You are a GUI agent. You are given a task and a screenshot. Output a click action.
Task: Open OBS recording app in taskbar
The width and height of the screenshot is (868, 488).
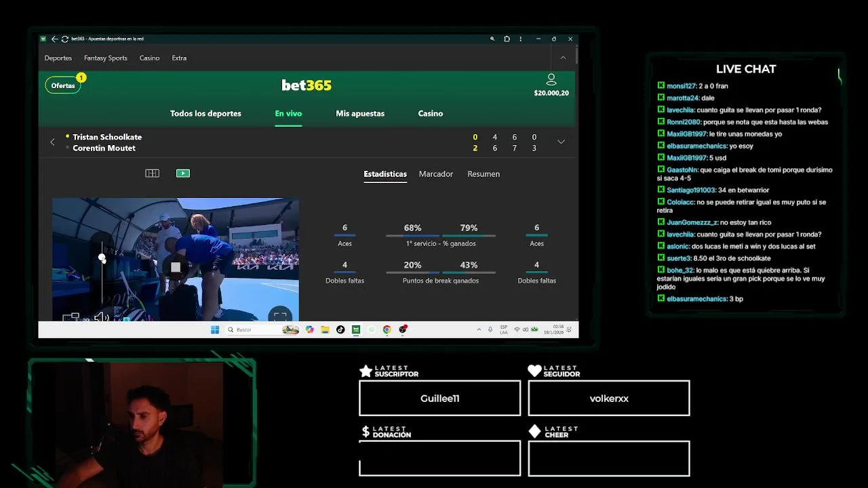click(403, 329)
